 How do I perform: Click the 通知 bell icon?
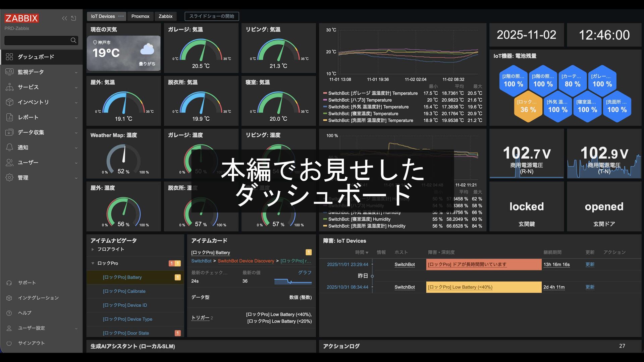tap(9, 147)
